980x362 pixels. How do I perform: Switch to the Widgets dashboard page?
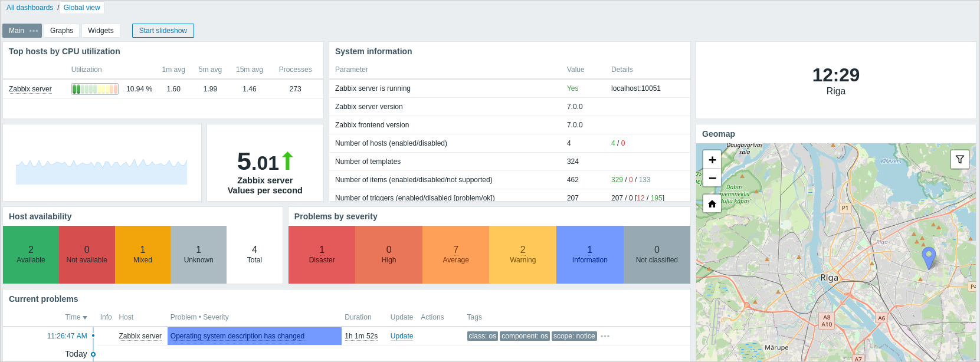tap(101, 31)
